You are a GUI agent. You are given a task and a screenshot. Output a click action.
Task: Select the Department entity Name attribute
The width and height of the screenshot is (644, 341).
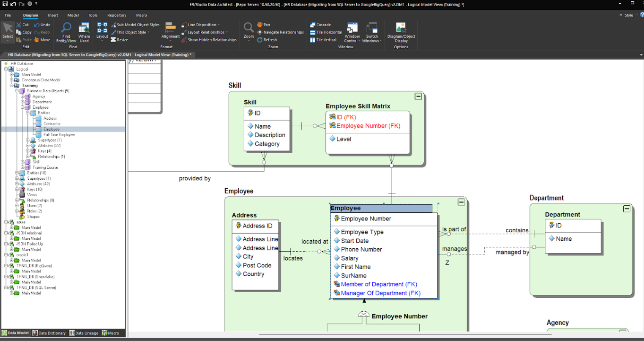coord(564,239)
